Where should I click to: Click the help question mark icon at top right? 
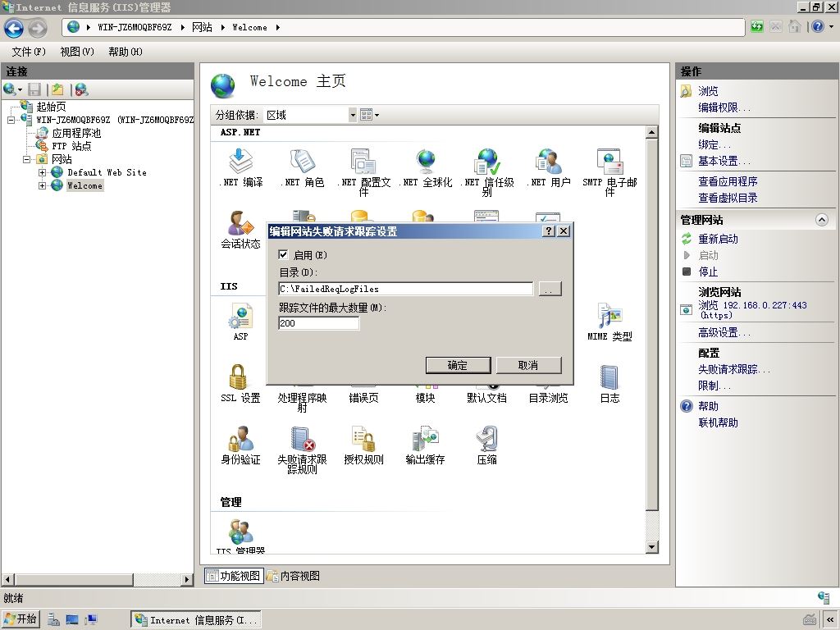(818, 27)
